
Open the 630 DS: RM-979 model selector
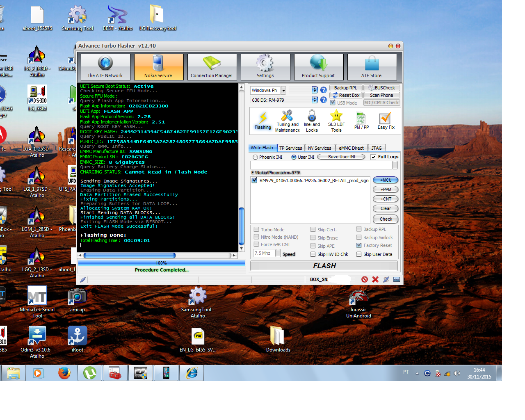(315, 100)
